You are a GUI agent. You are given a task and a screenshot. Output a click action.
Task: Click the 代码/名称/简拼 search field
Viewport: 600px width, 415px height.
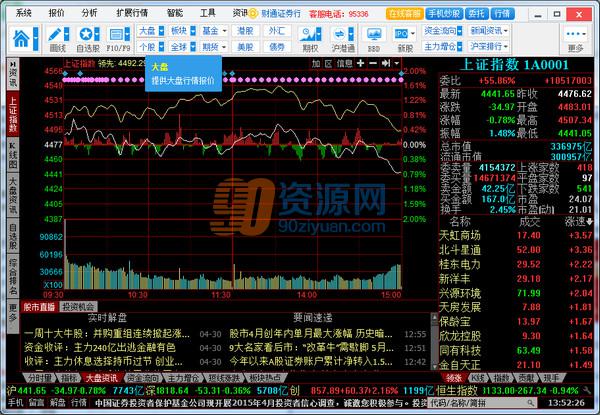click(x=482, y=403)
